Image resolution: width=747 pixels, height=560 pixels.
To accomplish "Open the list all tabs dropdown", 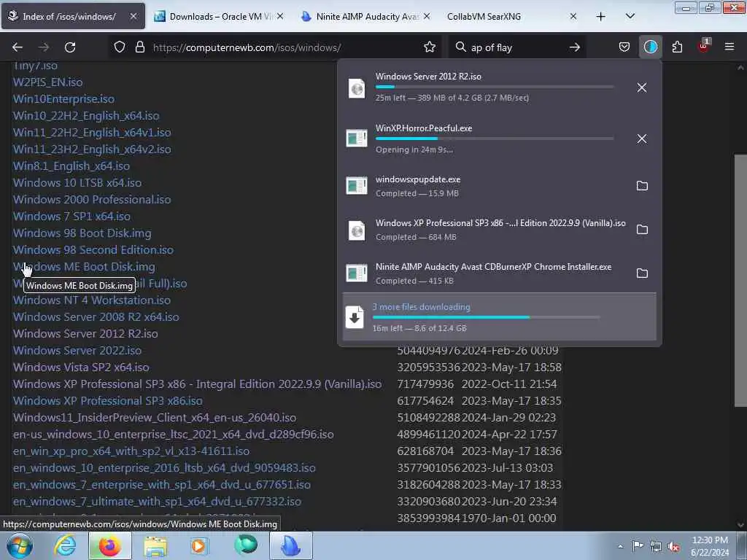I will (630, 16).
